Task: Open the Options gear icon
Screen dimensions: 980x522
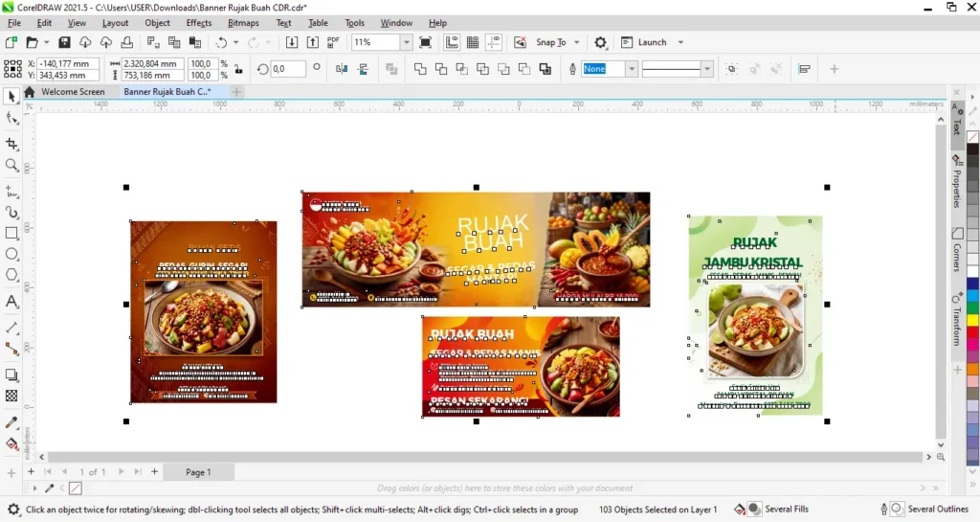Action: [600, 42]
